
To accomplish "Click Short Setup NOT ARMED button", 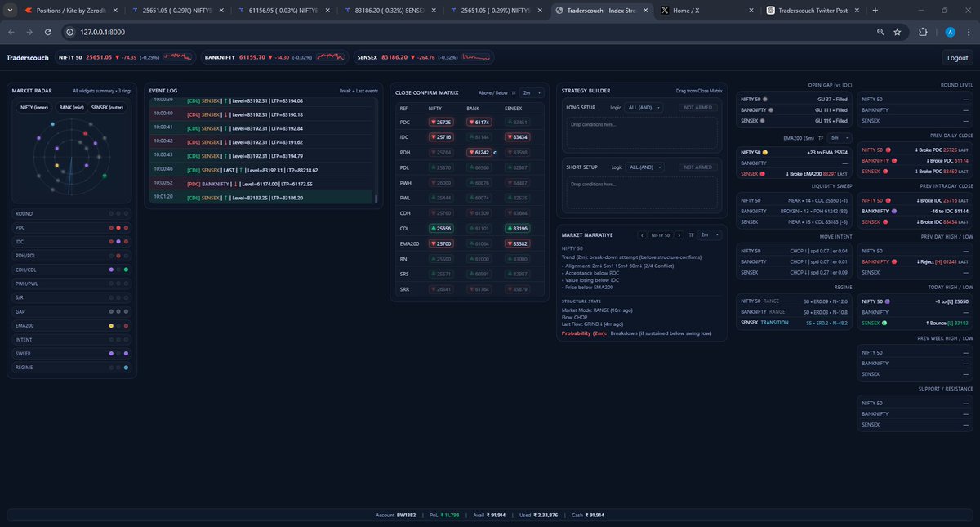I will [698, 167].
